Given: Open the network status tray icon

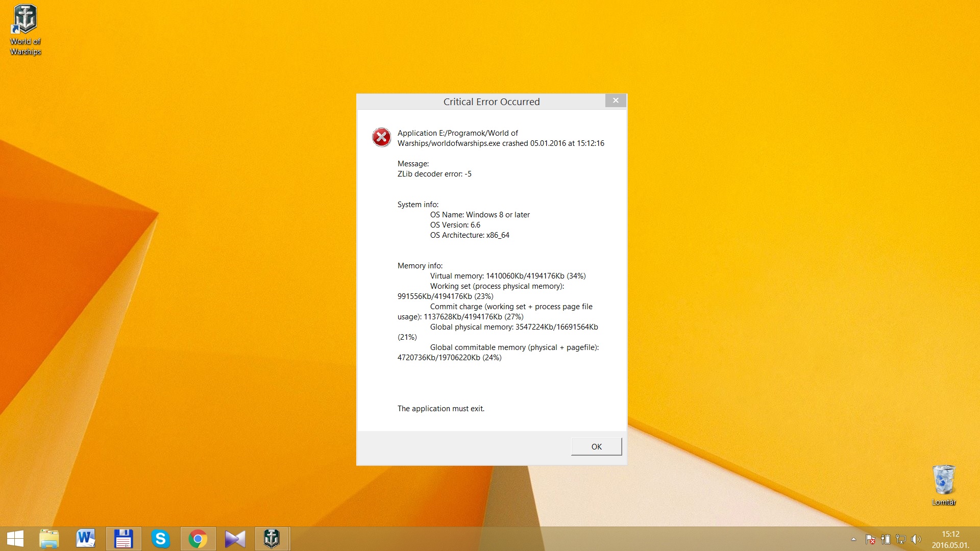Looking at the screenshot, I should pos(901,539).
